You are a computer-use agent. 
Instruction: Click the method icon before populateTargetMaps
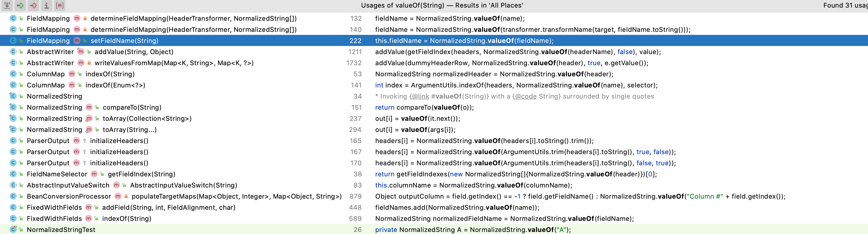[x=118, y=196]
